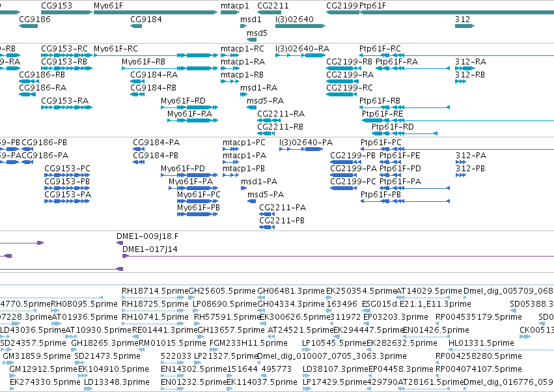Select the l(3)02640 gene
Image resolution: width=554 pixels, height=392 pixels.
[300, 26]
